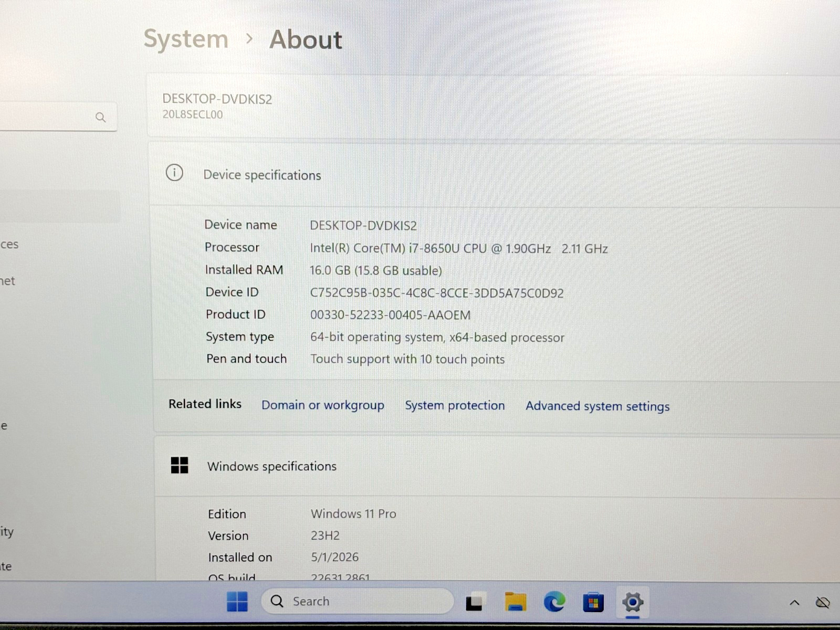Viewport: 840px width, 630px height.
Task: Open Domain or workgroup link
Action: point(323,405)
